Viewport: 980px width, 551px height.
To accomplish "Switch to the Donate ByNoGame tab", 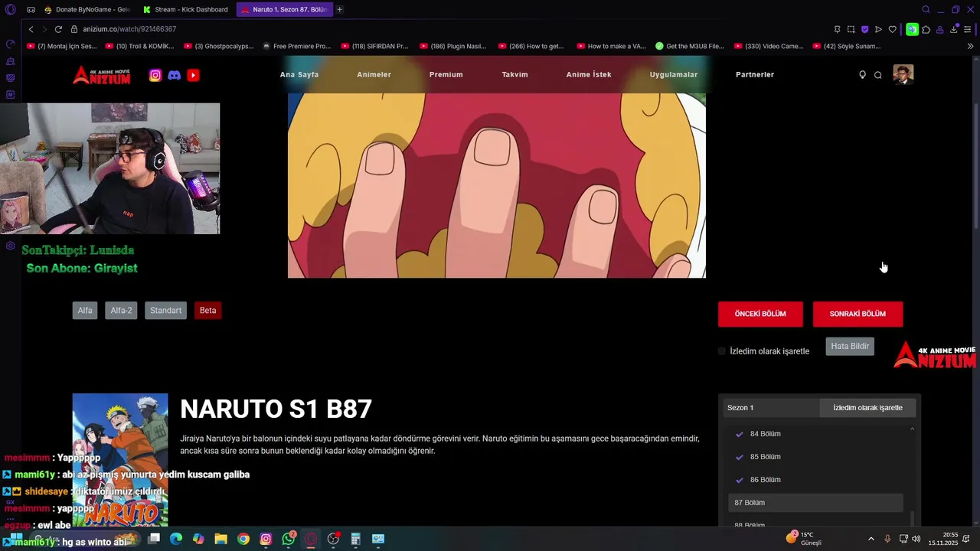I will [x=87, y=9].
